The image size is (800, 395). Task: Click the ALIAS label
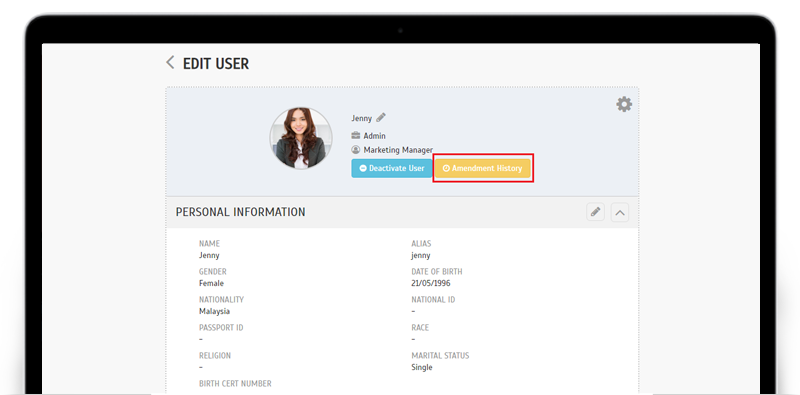click(421, 244)
